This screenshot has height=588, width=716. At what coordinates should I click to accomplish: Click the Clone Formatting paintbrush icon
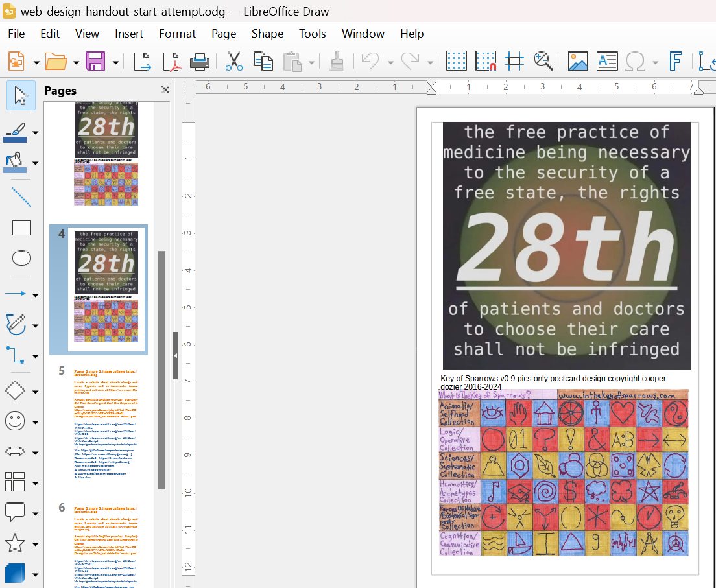[337, 61]
